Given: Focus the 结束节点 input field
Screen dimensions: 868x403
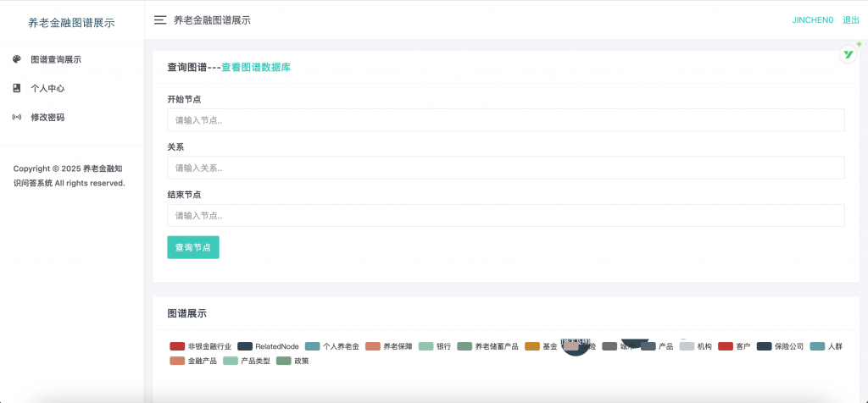Looking at the screenshot, I should click(506, 216).
